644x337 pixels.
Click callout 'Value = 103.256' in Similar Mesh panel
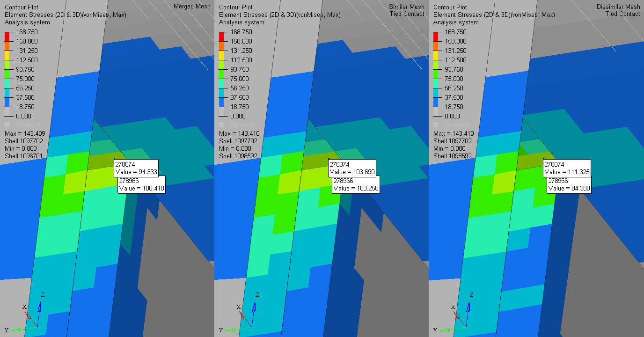coord(355,188)
